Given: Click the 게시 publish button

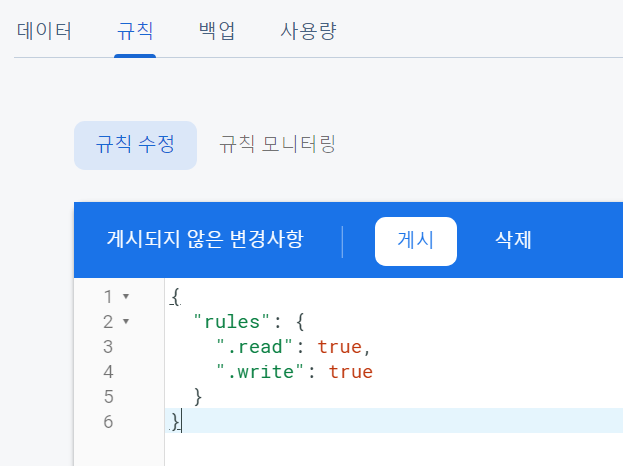Looking at the screenshot, I should coord(416,241).
